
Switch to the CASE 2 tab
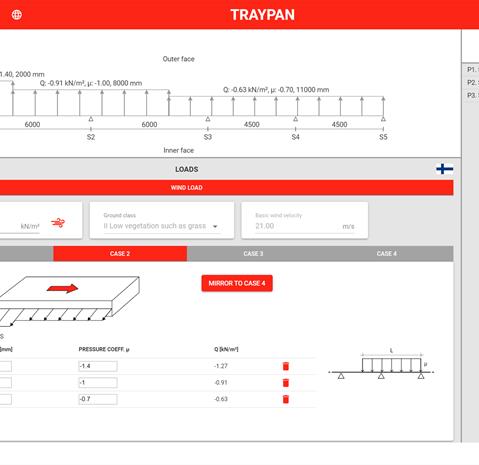coord(120,254)
